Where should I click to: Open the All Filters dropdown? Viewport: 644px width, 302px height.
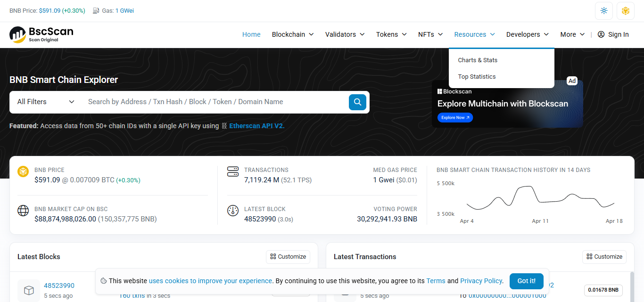pyautogui.click(x=46, y=102)
